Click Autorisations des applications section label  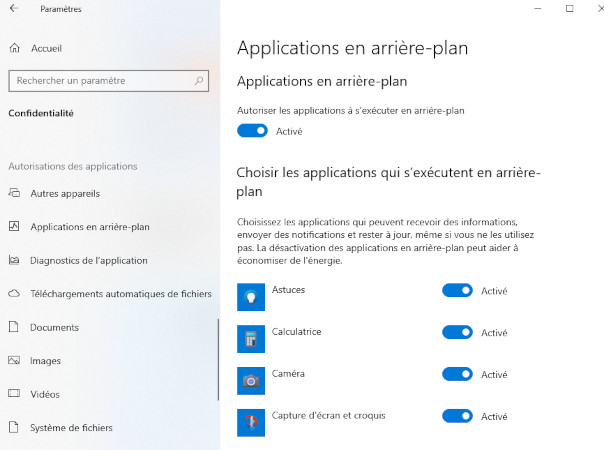click(73, 166)
